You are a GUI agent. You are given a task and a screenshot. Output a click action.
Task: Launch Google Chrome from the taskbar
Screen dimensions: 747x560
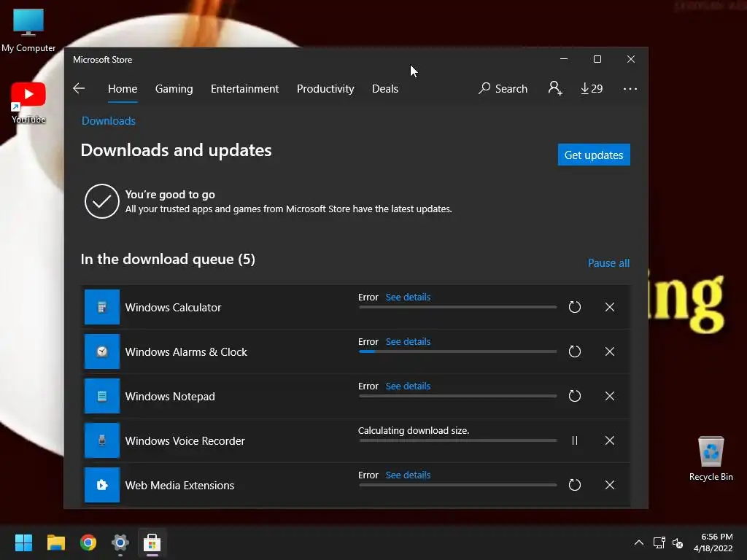pyautogui.click(x=88, y=542)
